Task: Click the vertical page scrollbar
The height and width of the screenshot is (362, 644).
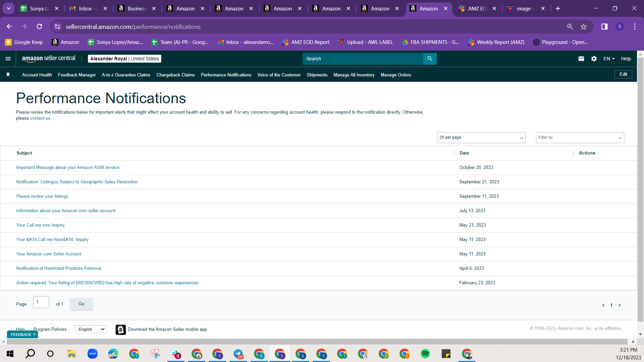Action: [x=641, y=189]
